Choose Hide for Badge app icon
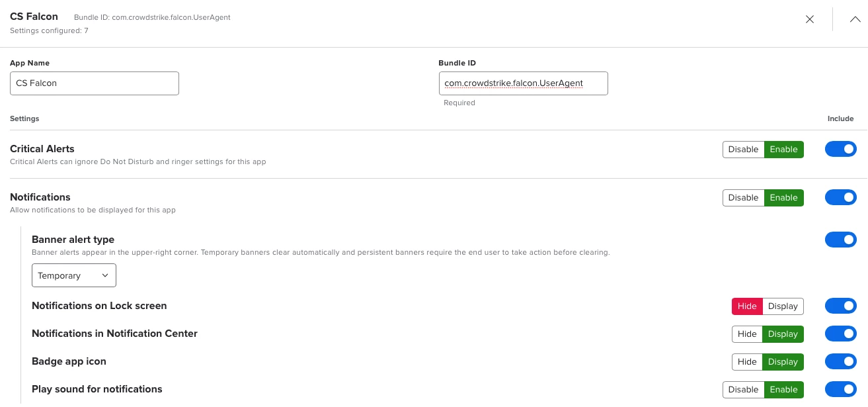The width and height of the screenshot is (868, 407). pos(747,362)
